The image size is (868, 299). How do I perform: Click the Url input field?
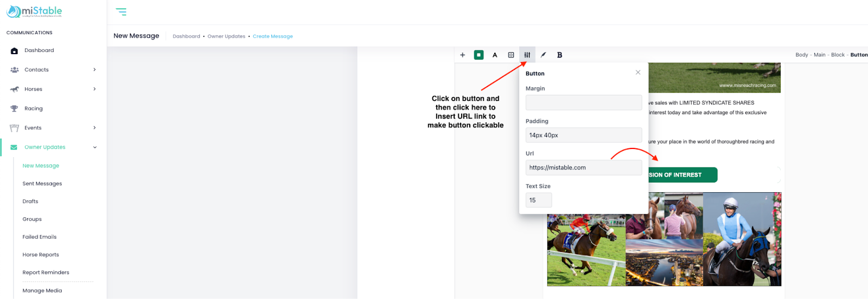(x=583, y=168)
